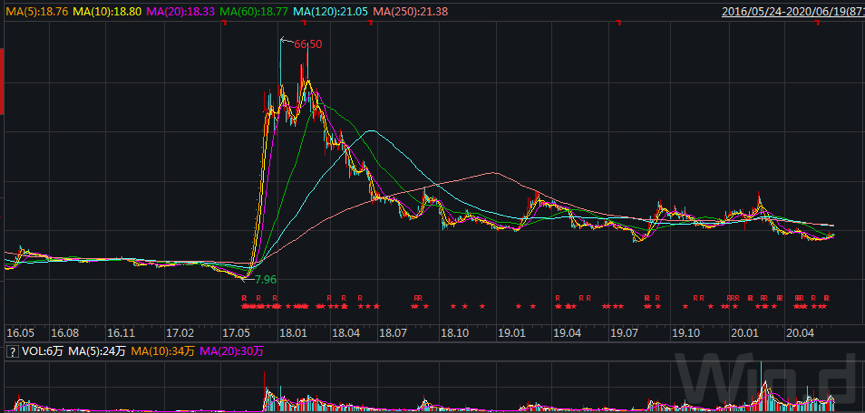Viewport: 865px width, 413px height.
Task: Click the green MA(60):18.77 indicator label
Action: 253,11
